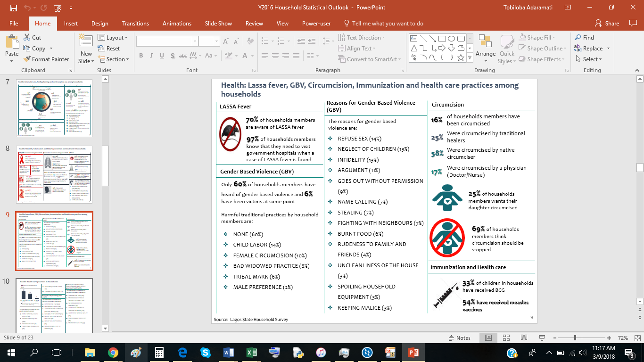This screenshot has height=362, width=644.
Task: Open Google Chrome from the taskbar
Action: pyautogui.click(x=113, y=352)
